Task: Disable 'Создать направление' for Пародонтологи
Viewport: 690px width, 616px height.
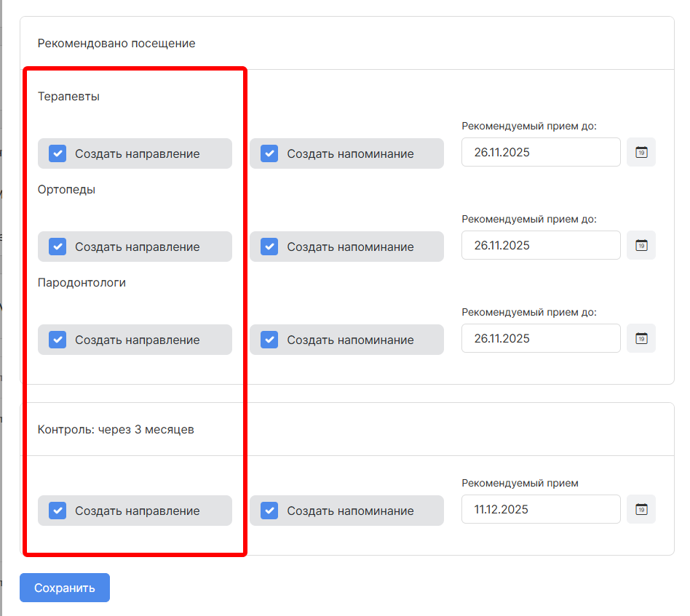Action: (57, 340)
